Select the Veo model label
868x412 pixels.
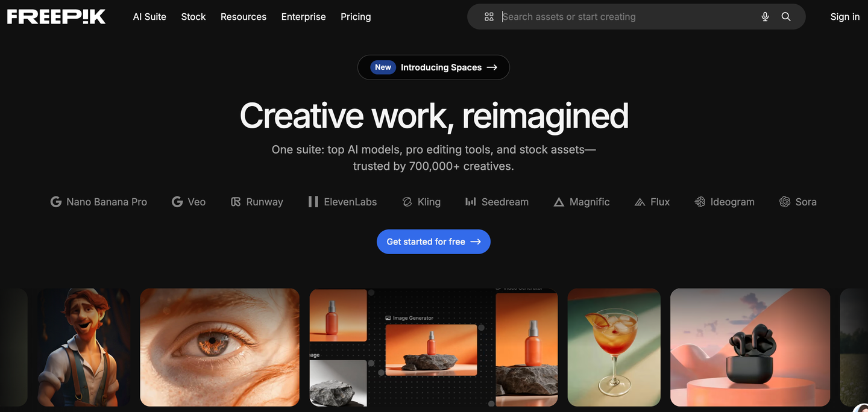pos(197,202)
